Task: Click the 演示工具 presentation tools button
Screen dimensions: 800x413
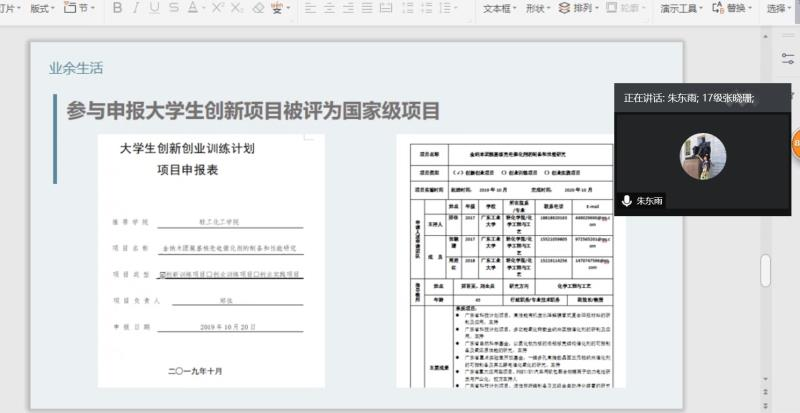Action: point(681,8)
